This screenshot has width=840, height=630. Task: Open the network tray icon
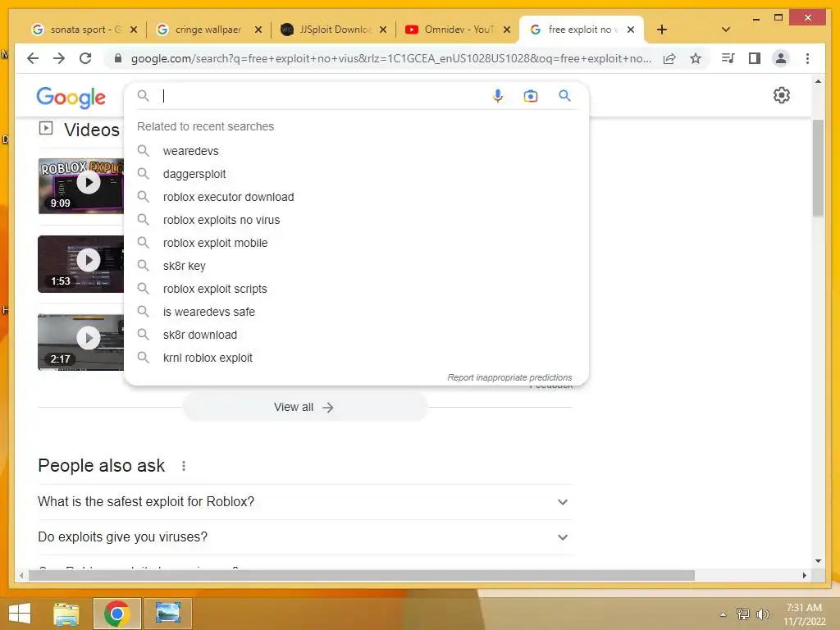[743, 614]
